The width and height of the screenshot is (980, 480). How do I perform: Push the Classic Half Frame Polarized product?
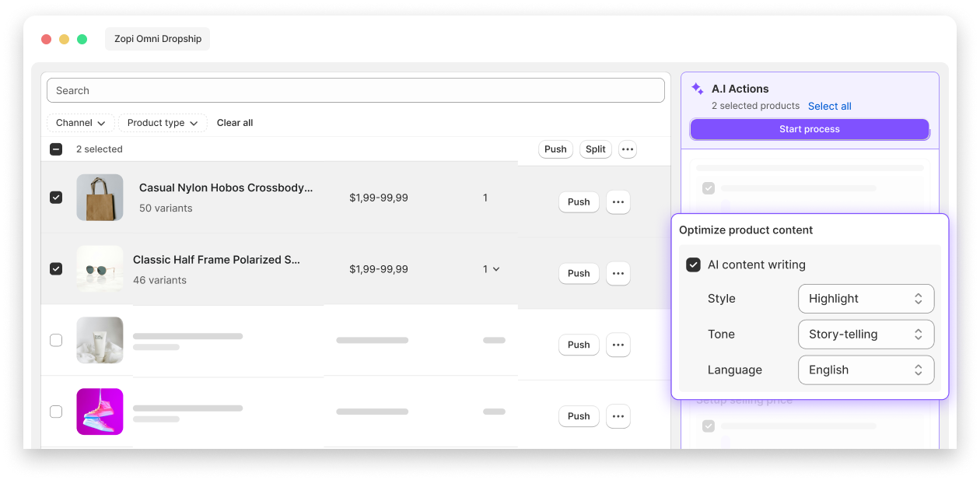pyautogui.click(x=579, y=273)
